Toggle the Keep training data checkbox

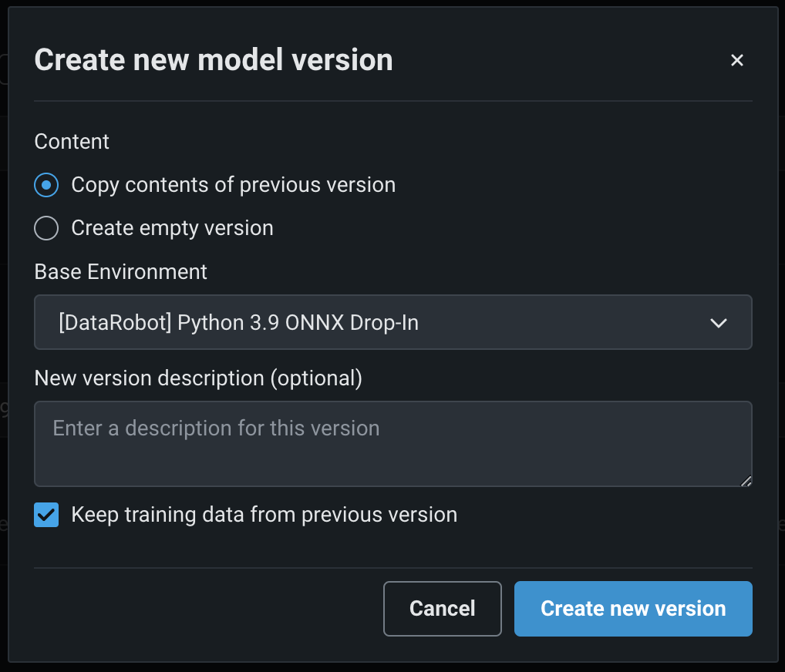[47, 515]
